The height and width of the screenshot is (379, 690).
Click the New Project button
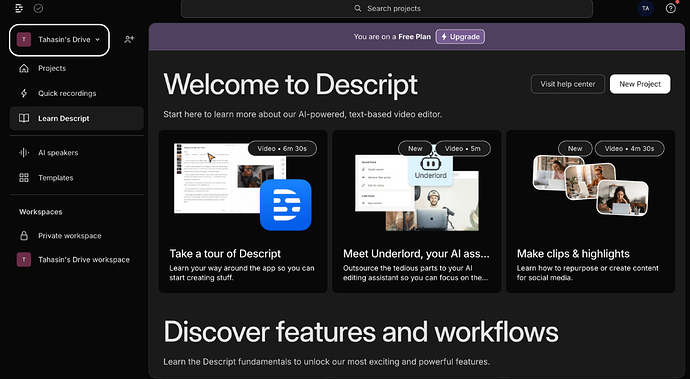pos(640,84)
